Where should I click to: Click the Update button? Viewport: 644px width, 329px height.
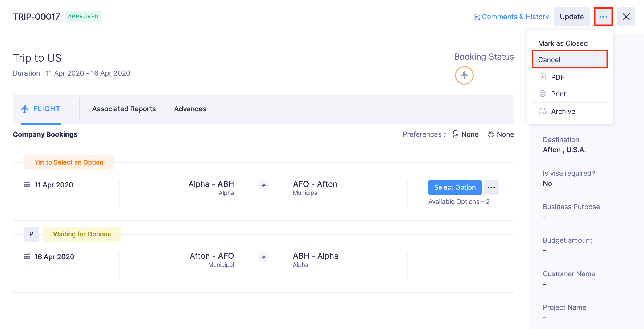coord(572,17)
